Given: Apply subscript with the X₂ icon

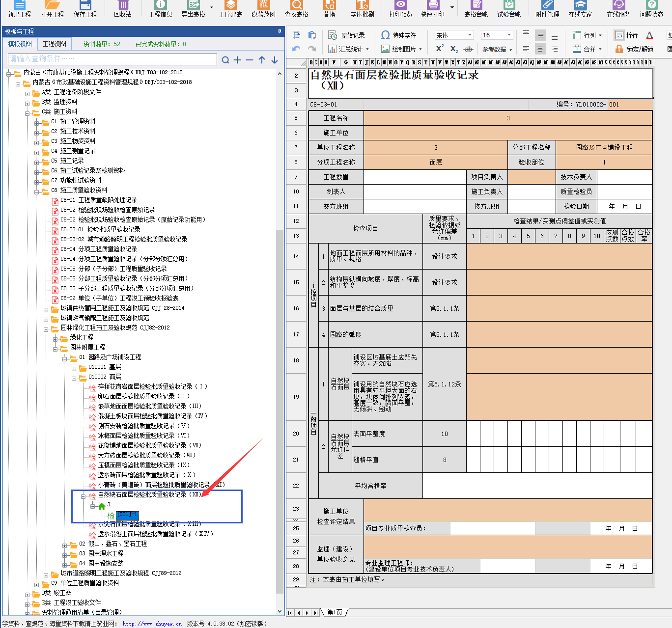Looking at the screenshot, I should click(x=454, y=49).
